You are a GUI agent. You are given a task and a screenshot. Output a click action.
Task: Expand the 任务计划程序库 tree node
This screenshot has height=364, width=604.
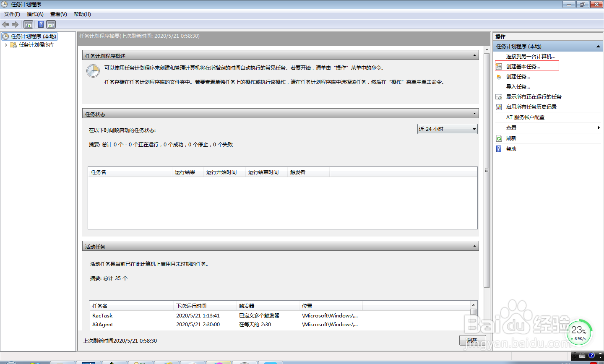[x=5, y=44]
